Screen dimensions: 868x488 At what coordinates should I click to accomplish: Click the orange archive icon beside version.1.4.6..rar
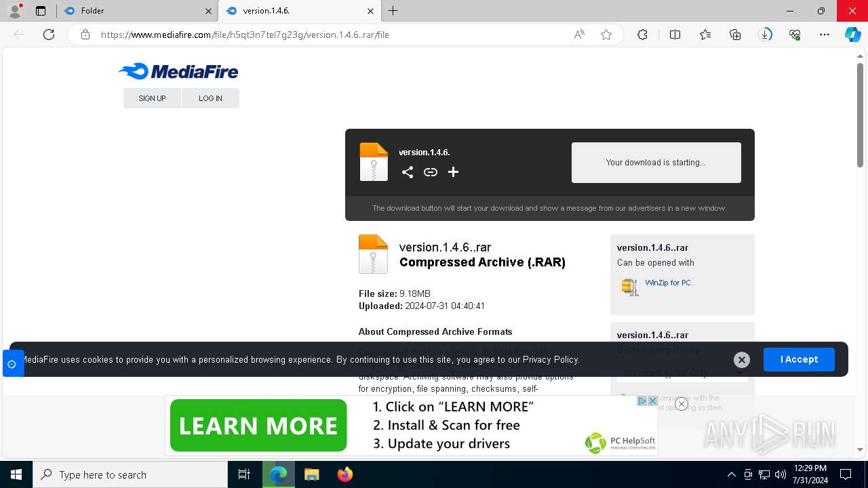(373, 254)
